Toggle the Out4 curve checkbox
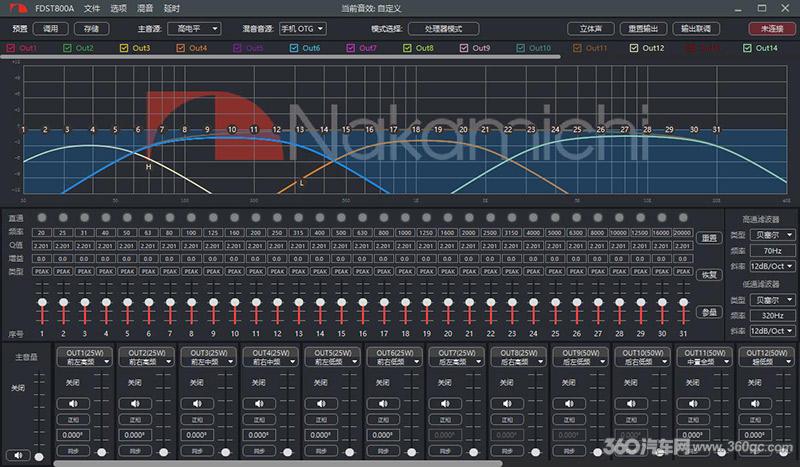The image size is (800, 467). click(x=181, y=48)
